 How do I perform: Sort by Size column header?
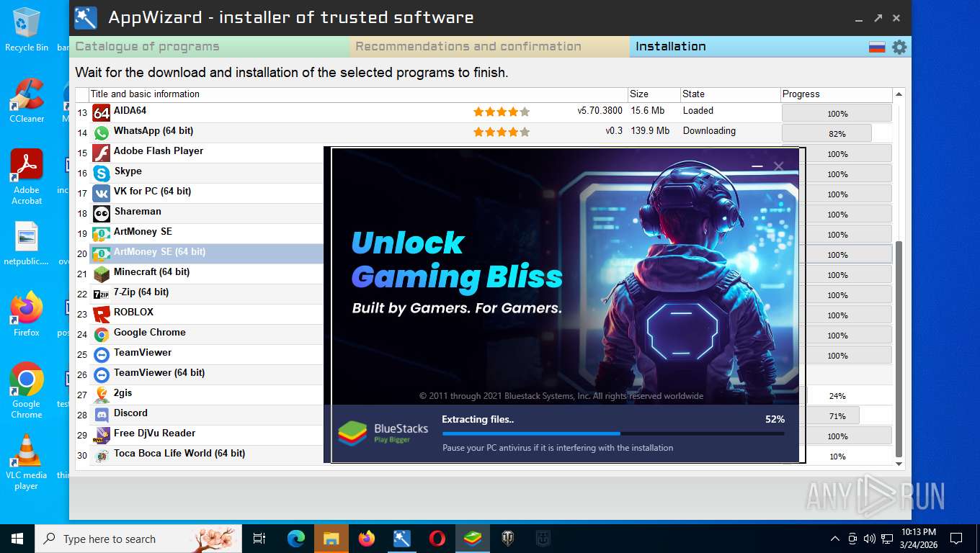point(654,94)
